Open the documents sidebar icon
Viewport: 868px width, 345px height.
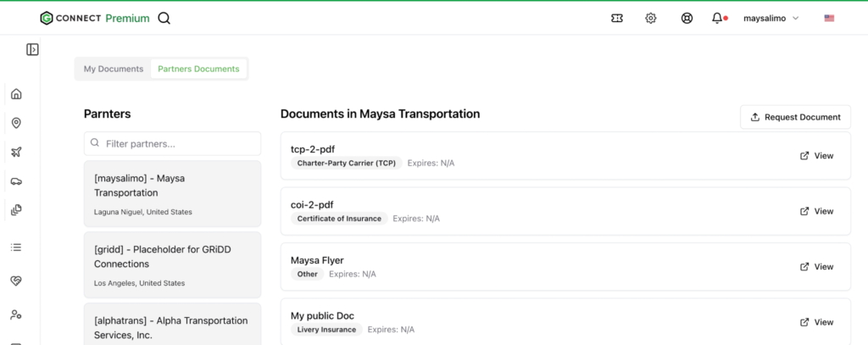pyautogui.click(x=17, y=210)
